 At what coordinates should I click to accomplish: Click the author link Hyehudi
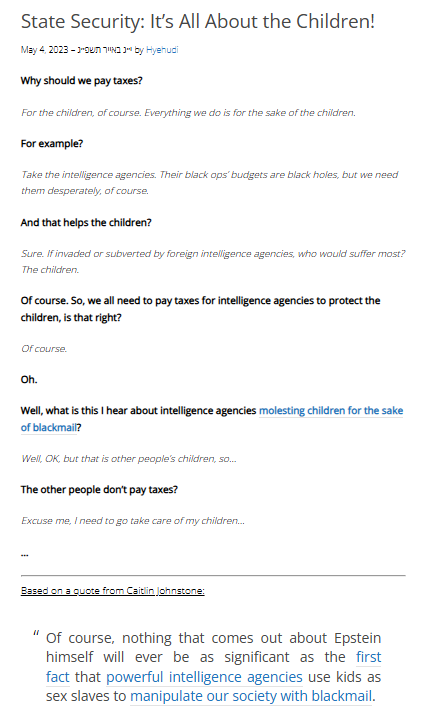click(x=162, y=50)
